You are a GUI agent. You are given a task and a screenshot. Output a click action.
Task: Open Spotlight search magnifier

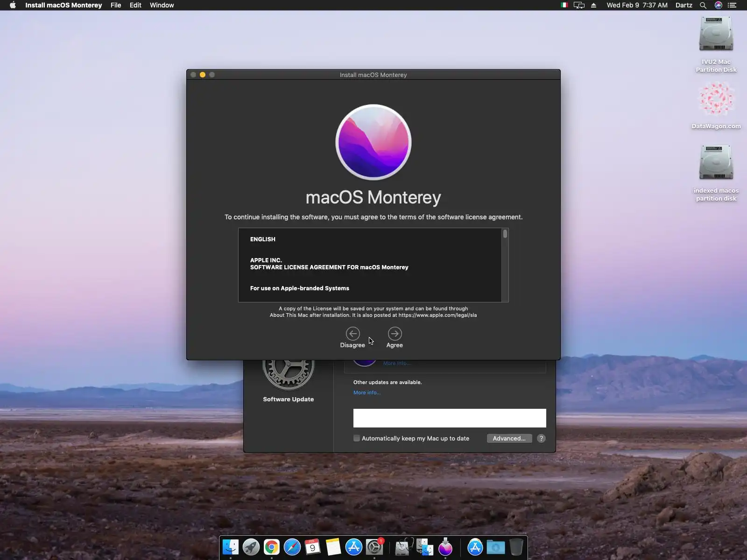coord(703,5)
